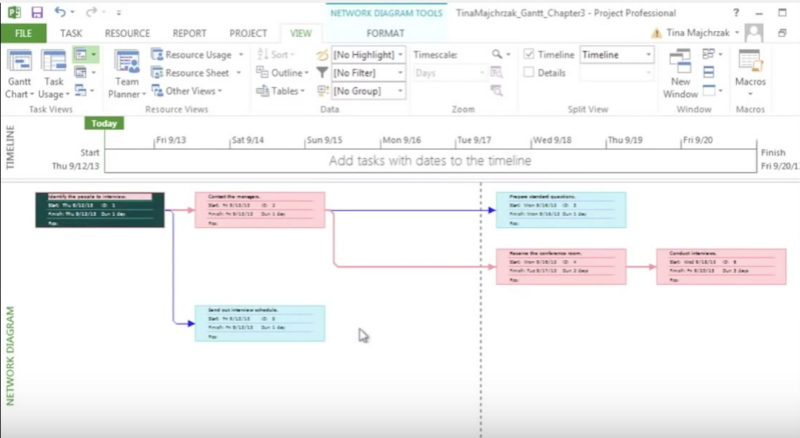
Task: Open the disabled Timescale Days dropdown
Action: (449, 73)
